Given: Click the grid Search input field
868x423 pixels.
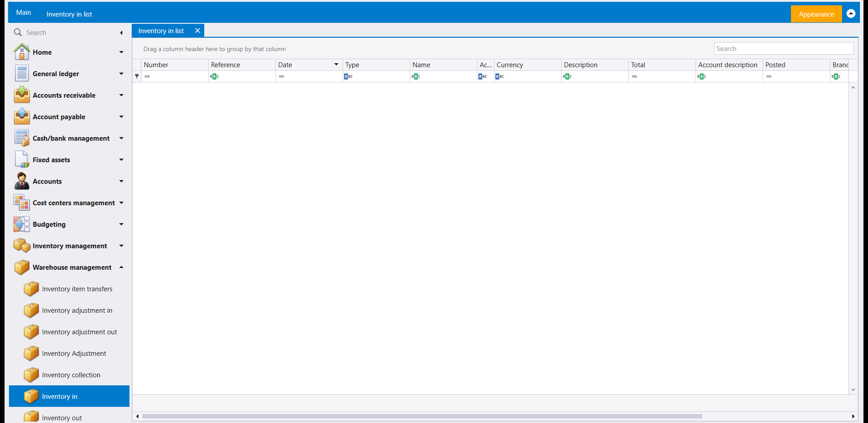Looking at the screenshot, I should pos(784,48).
